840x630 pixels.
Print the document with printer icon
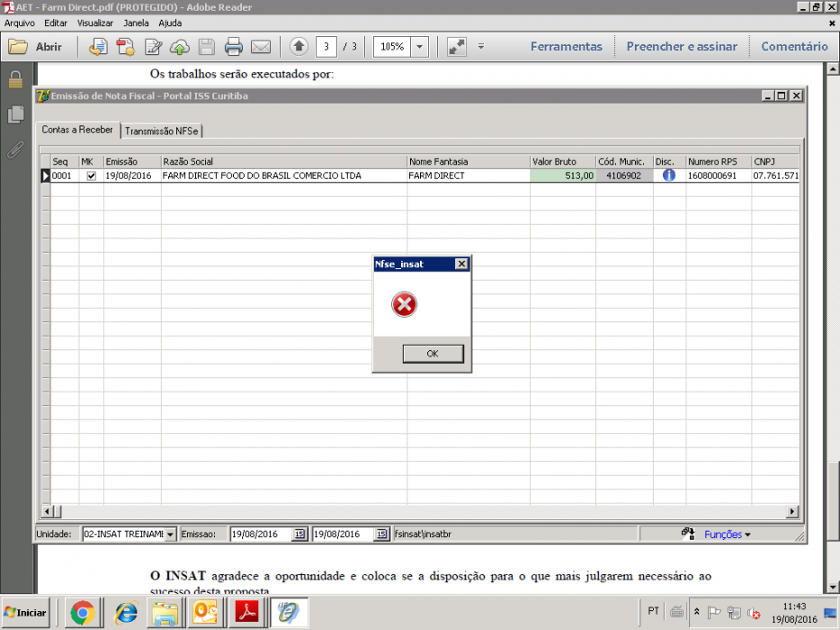pyautogui.click(x=234, y=47)
